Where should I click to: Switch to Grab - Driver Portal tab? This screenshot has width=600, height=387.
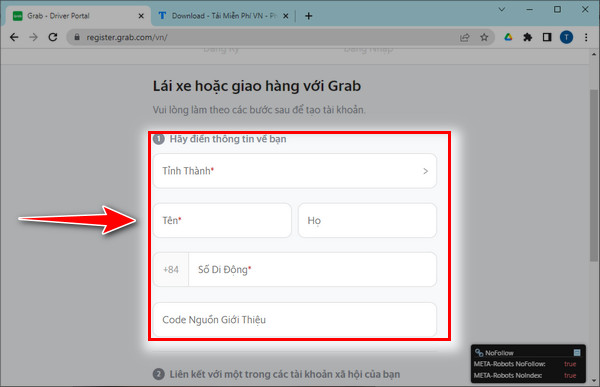click(x=78, y=16)
